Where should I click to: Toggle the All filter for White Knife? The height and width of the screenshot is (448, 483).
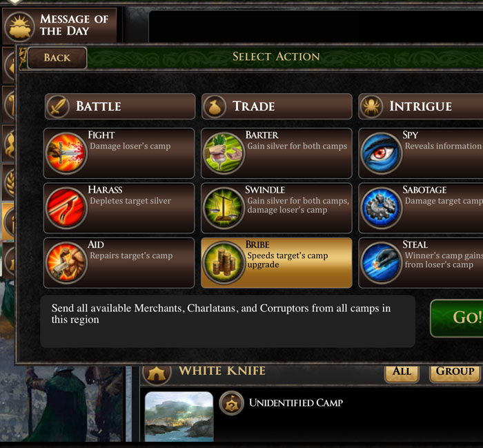[x=402, y=373]
